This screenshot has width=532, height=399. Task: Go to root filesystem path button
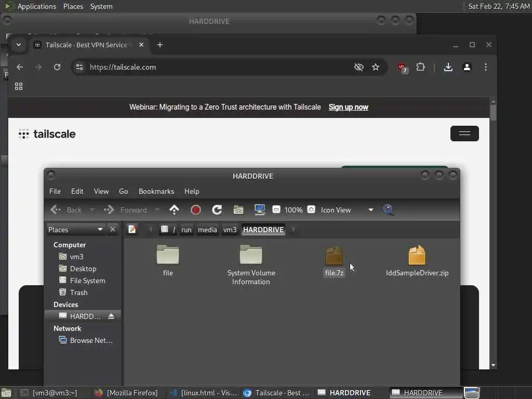tap(168, 230)
